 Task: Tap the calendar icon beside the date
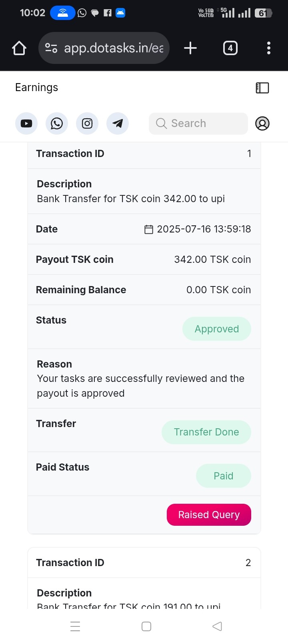pos(149,229)
